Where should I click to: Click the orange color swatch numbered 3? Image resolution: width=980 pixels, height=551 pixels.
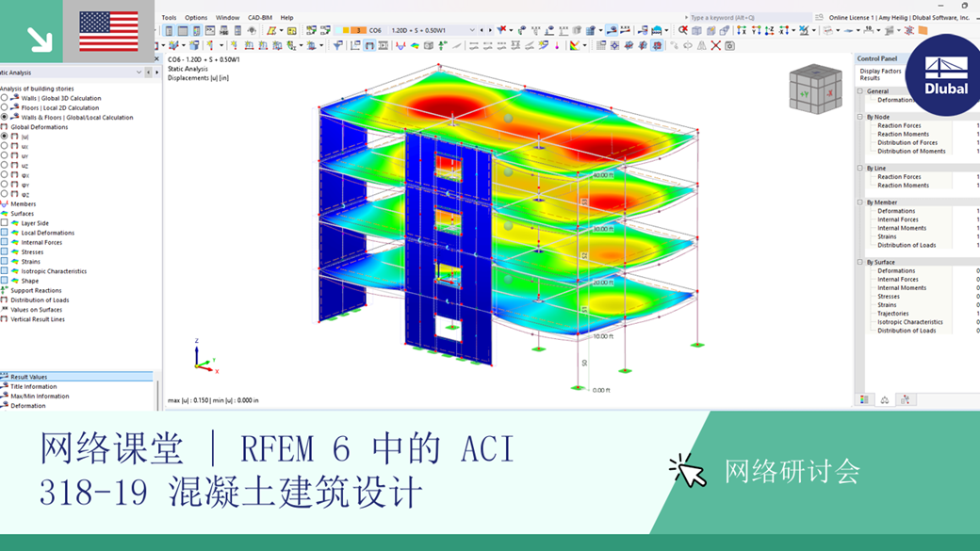pos(359,30)
